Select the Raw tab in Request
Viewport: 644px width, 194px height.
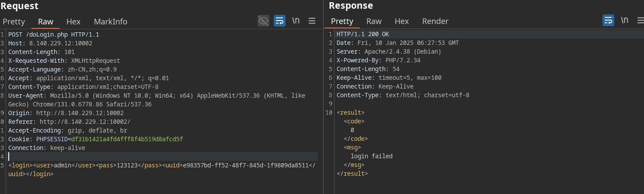click(x=45, y=21)
